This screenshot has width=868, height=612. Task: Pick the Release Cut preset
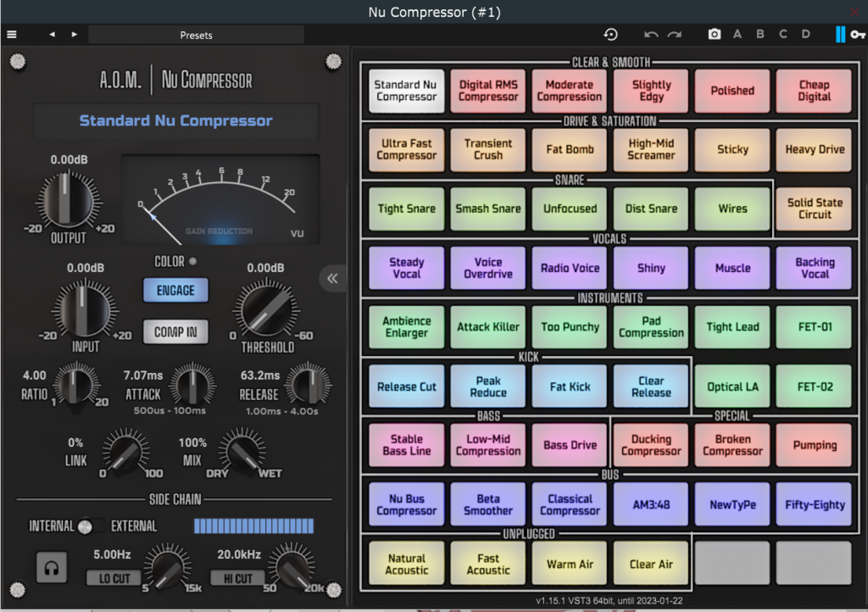pos(406,387)
